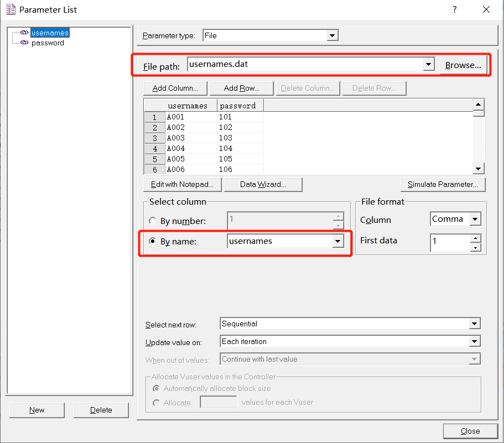Open the Select next row dropdown
The width and height of the screenshot is (504, 443).
pos(474,324)
